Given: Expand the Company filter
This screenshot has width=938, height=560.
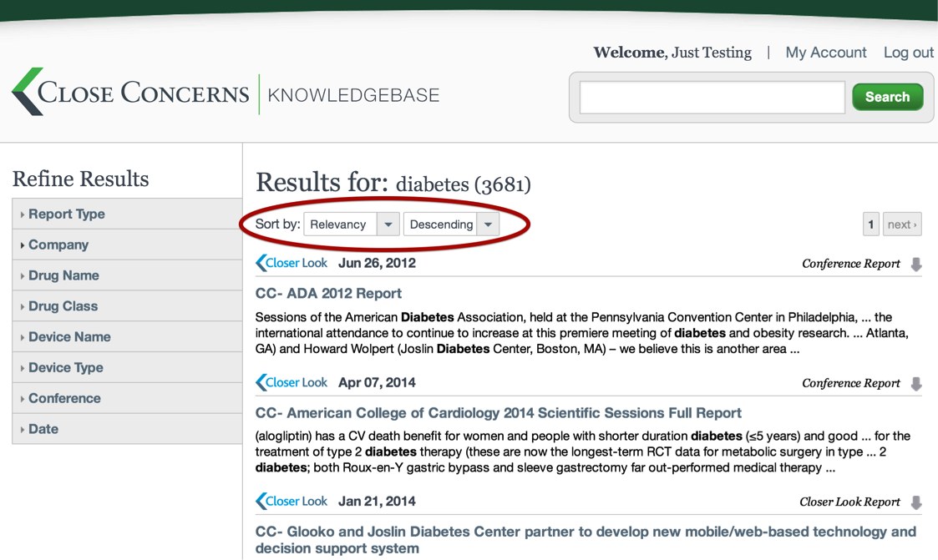Looking at the screenshot, I should [127, 245].
